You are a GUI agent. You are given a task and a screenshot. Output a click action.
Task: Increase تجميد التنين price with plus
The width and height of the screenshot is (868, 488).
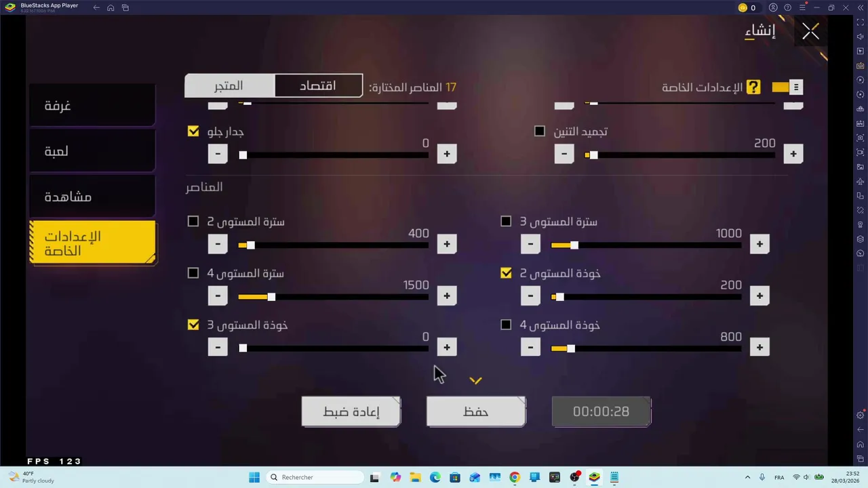793,154
